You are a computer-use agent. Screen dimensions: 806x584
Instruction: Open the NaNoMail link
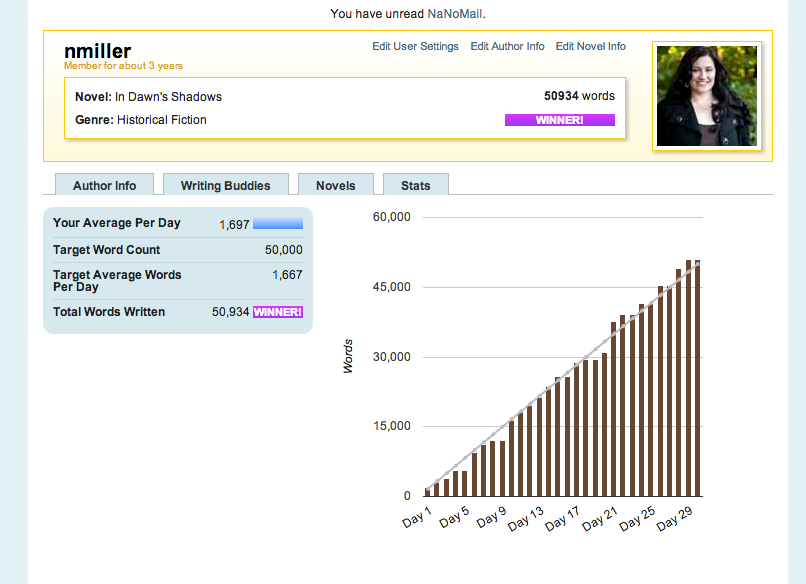pyautogui.click(x=455, y=14)
